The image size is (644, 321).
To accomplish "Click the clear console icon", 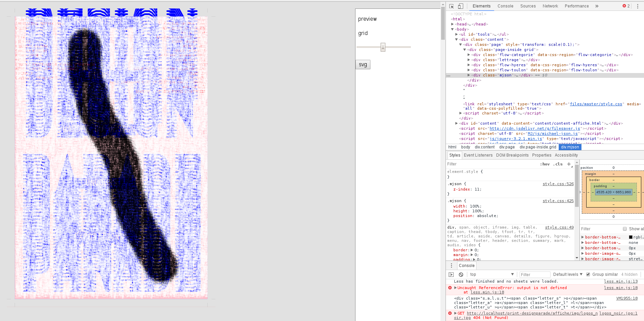I will point(461,274).
